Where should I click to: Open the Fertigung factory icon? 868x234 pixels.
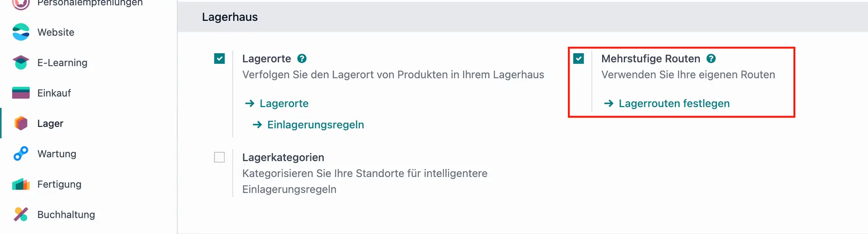(x=21, y=184)
